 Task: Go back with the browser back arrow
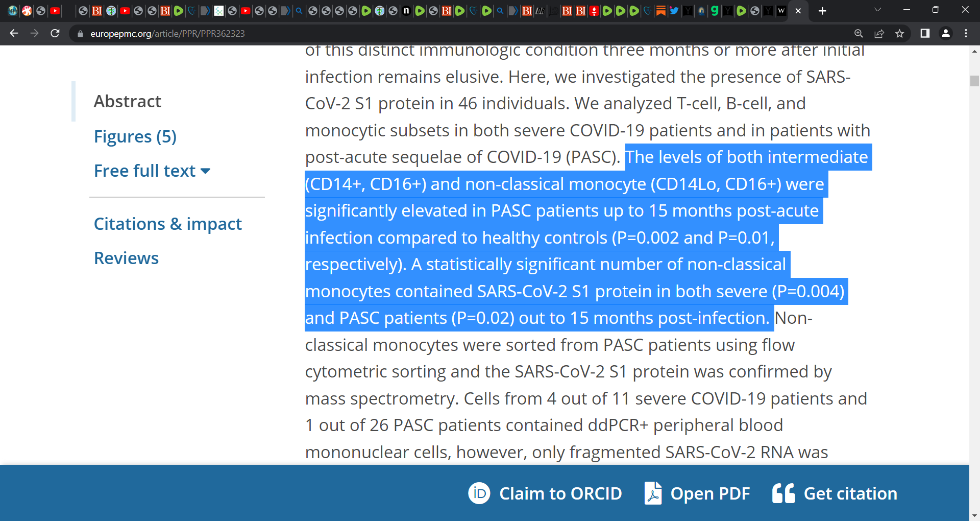pyautogui.click(x=14, y=34)
